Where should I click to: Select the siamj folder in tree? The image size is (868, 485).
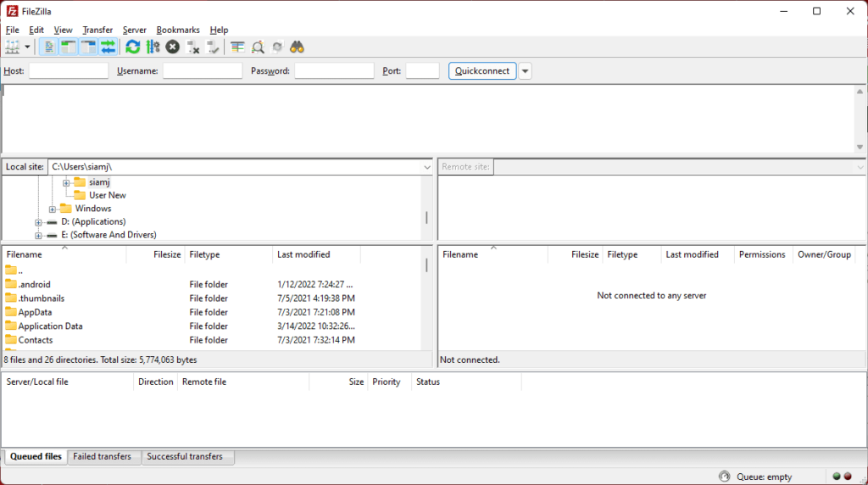100,182
